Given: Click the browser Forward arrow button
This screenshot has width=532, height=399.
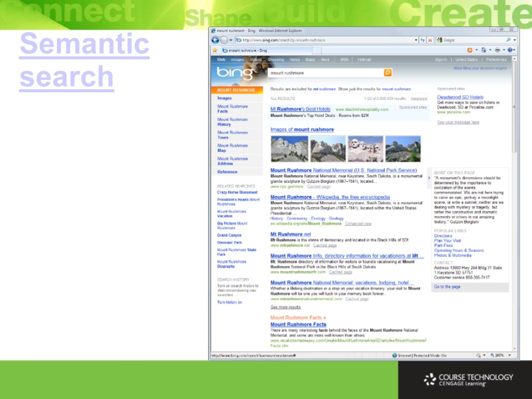Looking at the screenshot, I should [x=224, y=40].
